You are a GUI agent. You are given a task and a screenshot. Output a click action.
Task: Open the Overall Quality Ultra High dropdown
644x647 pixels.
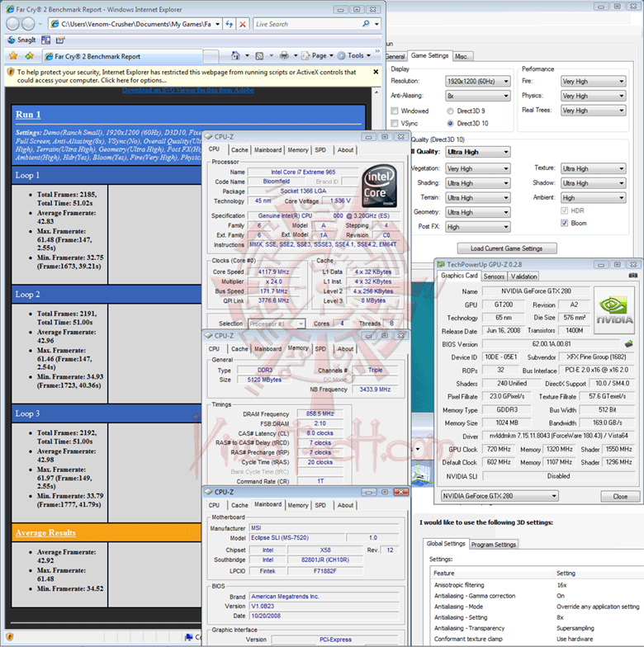[478, 152]
